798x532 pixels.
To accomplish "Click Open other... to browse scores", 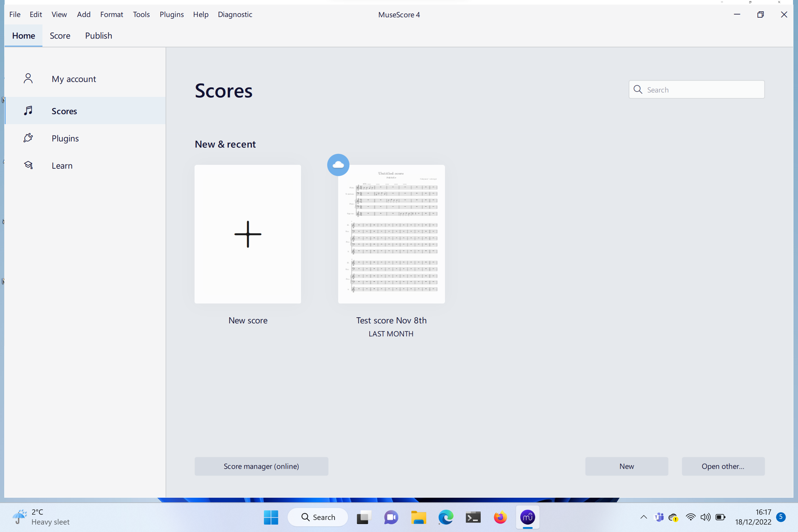I will tap(723, 466).
